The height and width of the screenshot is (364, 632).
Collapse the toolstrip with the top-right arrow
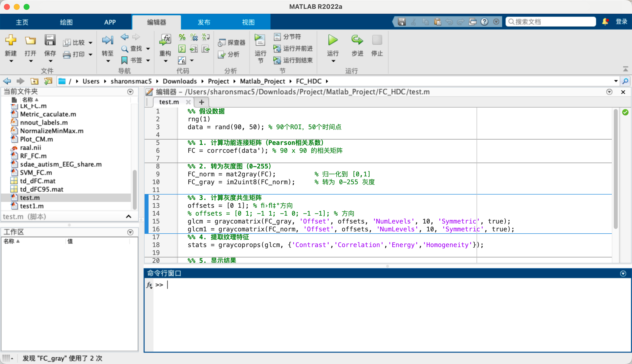pos(625,69)
